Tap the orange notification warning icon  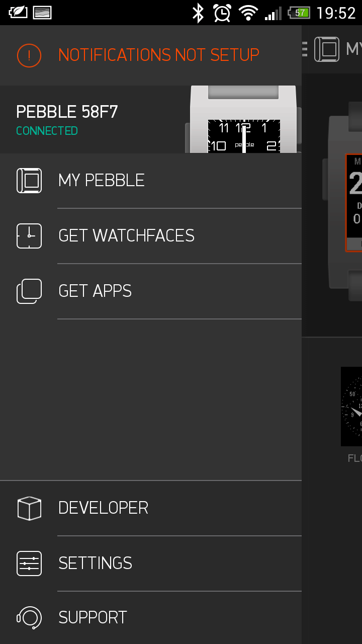(x=29, y=55)
